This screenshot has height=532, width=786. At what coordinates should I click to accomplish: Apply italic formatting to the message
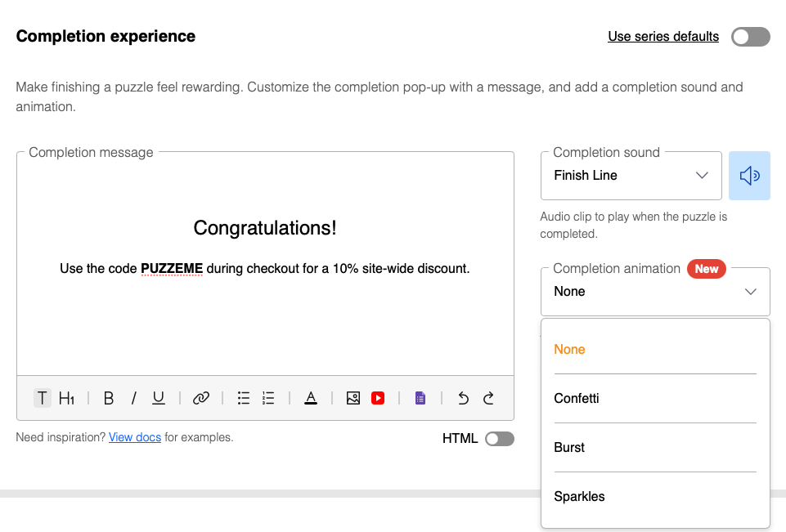click(x=133, y=398)
